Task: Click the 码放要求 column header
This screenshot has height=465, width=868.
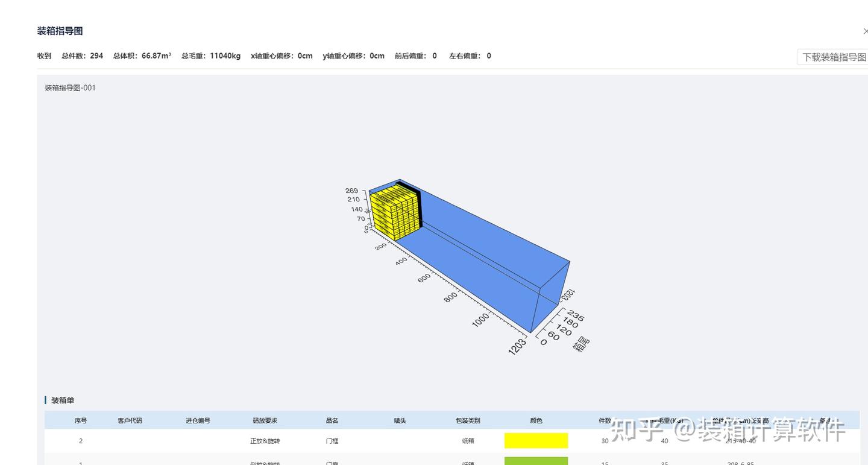Action: pos(265,421)
